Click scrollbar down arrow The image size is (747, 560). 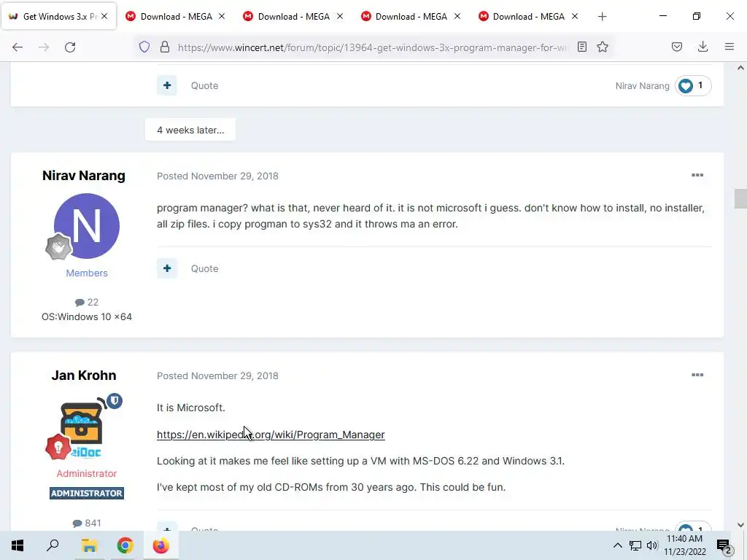click(740, 525)
